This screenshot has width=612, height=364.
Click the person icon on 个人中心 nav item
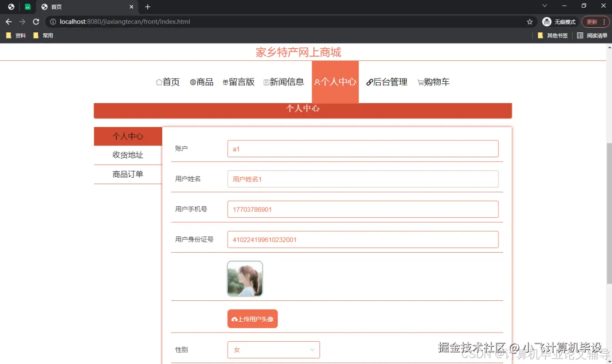pyautogui.click(x=318, y=82)
